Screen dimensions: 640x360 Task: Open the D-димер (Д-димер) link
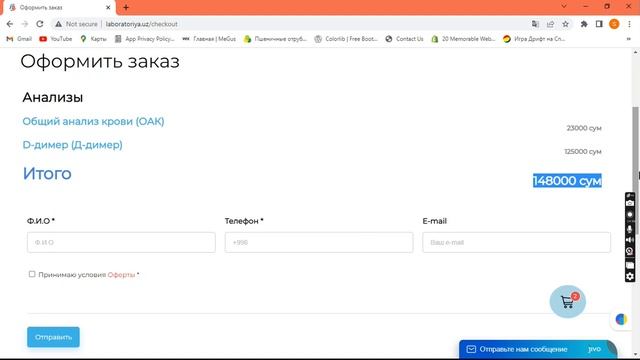coord(72,144)
